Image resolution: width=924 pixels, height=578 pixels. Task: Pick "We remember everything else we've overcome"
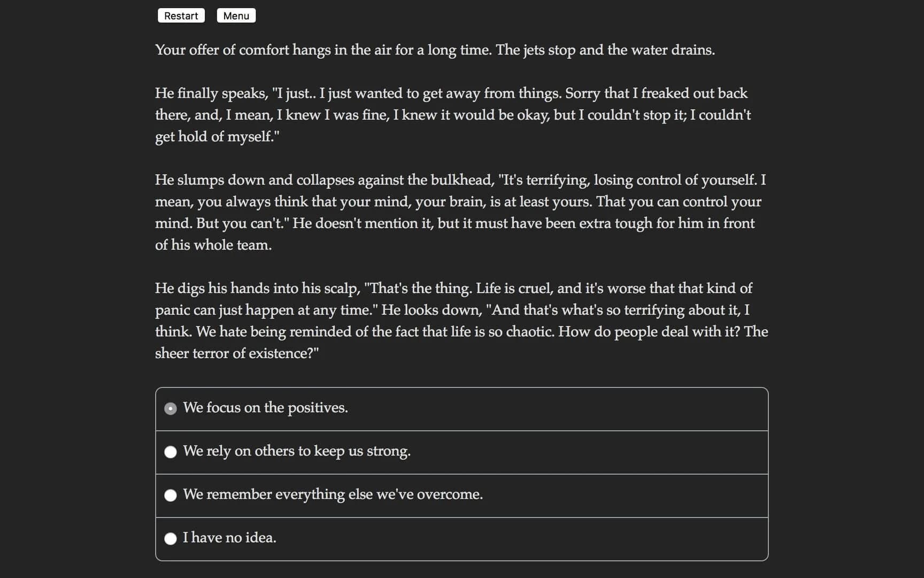point(333,496)
